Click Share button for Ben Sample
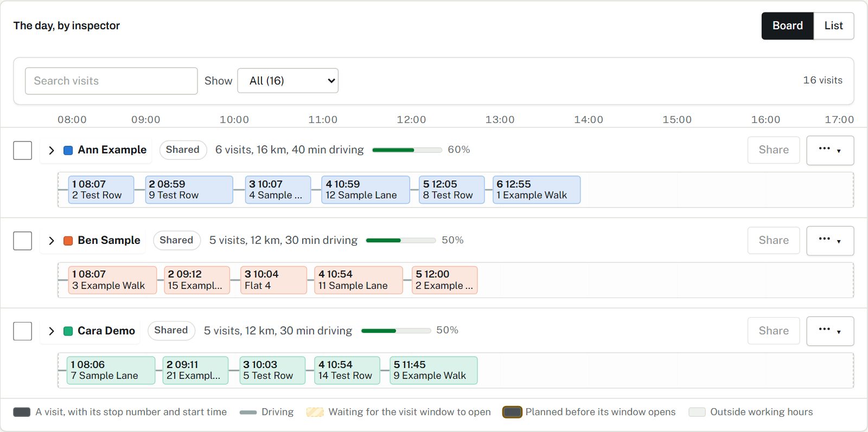The height and width of the screenshot is (432, 868). pyautogui.click(x=774, y=241)
